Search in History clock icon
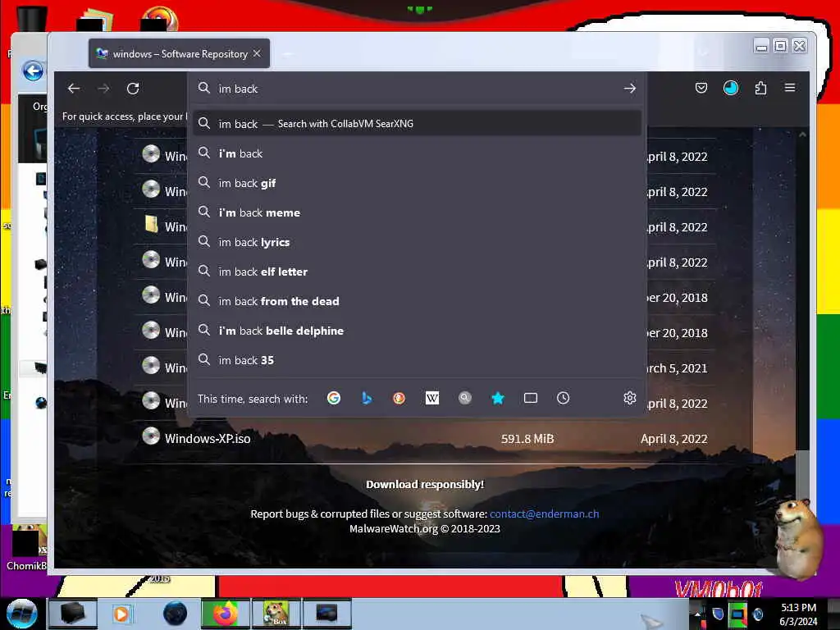840x630 pixels. tap(563, 398)
